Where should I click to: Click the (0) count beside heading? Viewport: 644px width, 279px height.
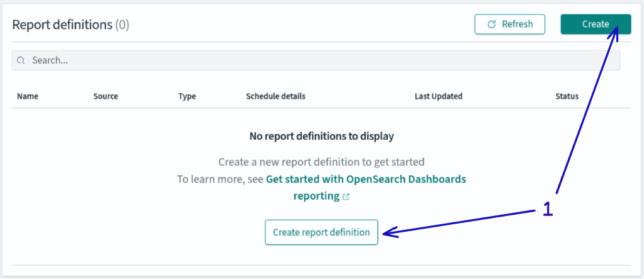(x=122, y=25)
